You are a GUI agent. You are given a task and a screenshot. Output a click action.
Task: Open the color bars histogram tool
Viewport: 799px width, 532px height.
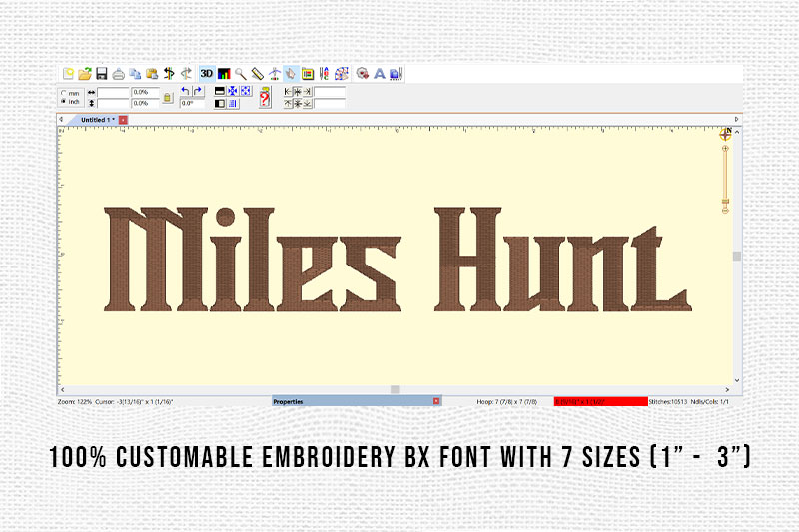click(x=224, y=74)
